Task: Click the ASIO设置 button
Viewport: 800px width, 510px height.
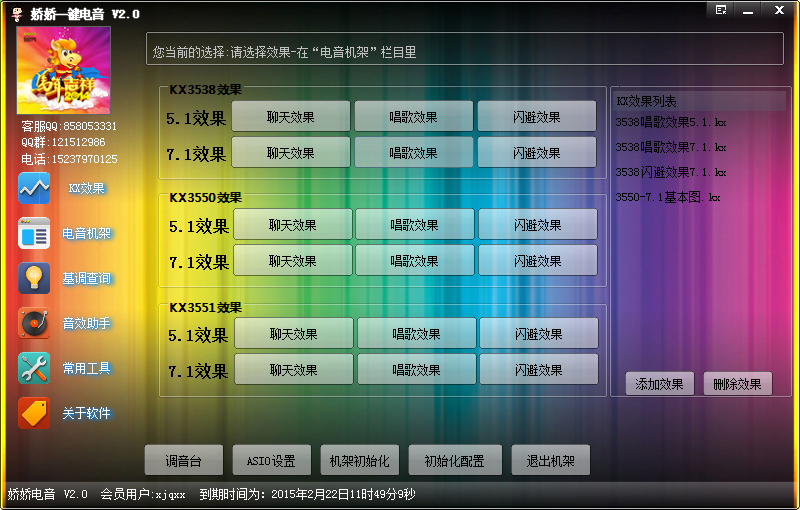Action: click(x=270, y=461)
